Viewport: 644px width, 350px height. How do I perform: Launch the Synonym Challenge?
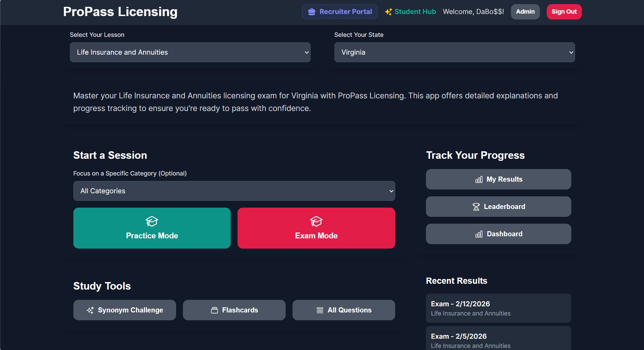click(x=125, y=310)
